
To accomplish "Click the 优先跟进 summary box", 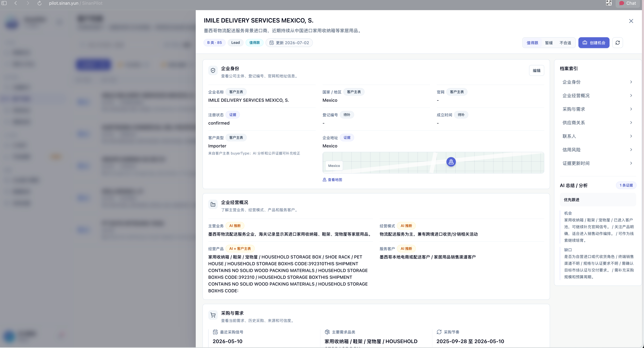I will tap(598, 200).
